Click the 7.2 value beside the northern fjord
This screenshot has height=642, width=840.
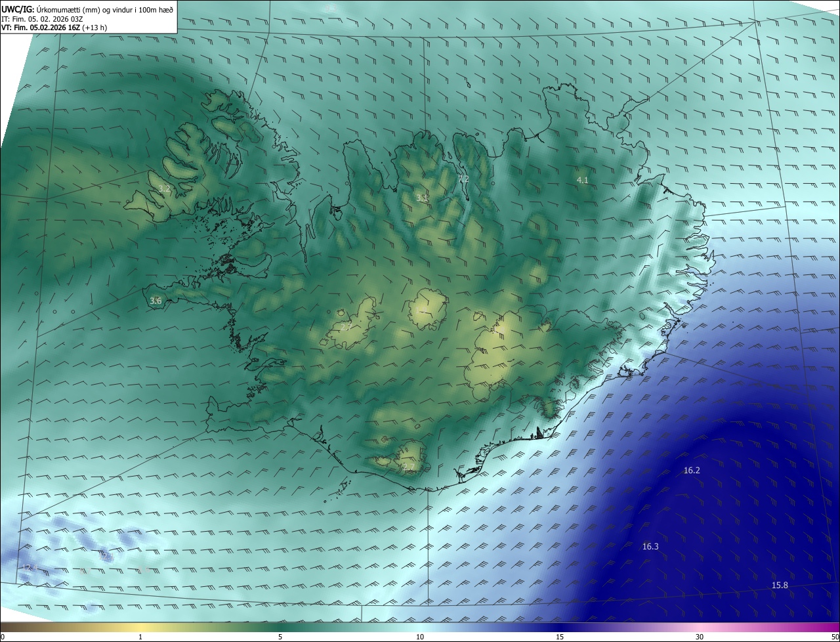coord(463,179)
